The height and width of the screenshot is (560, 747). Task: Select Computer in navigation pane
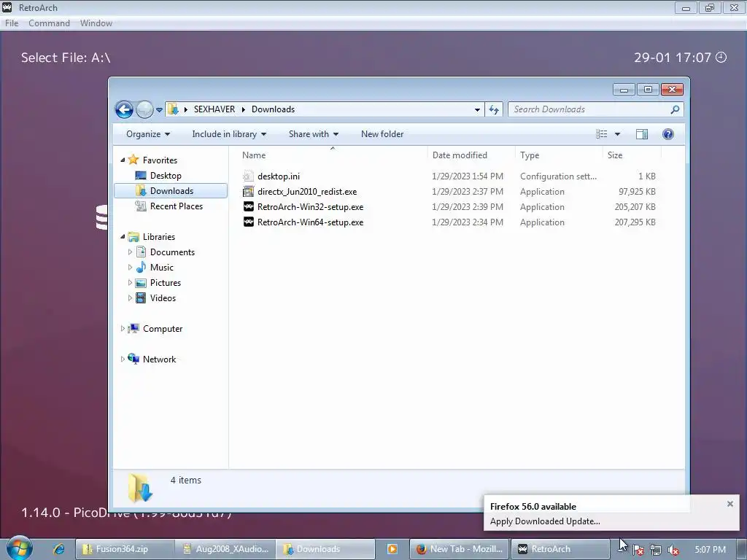(163, 329)
